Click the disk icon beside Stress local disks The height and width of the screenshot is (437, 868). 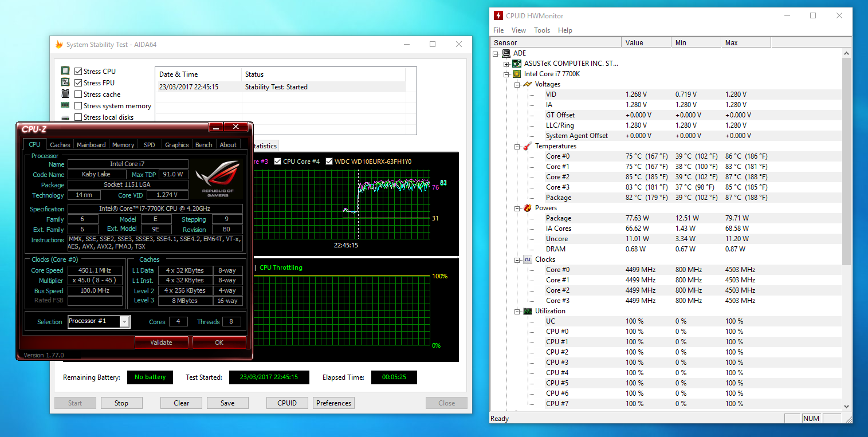pyautogui.click(x=65, y=117)
